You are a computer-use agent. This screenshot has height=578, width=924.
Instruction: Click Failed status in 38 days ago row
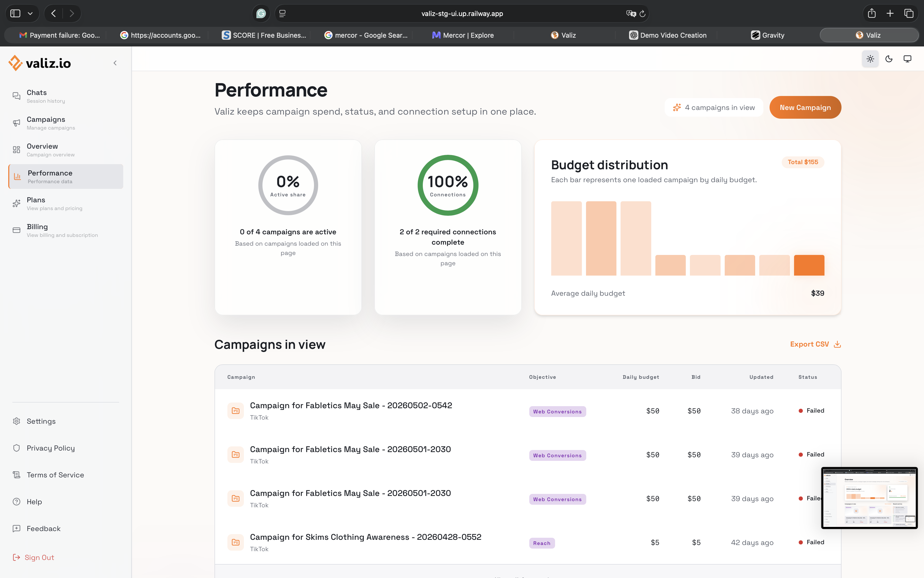pos(811,411)
